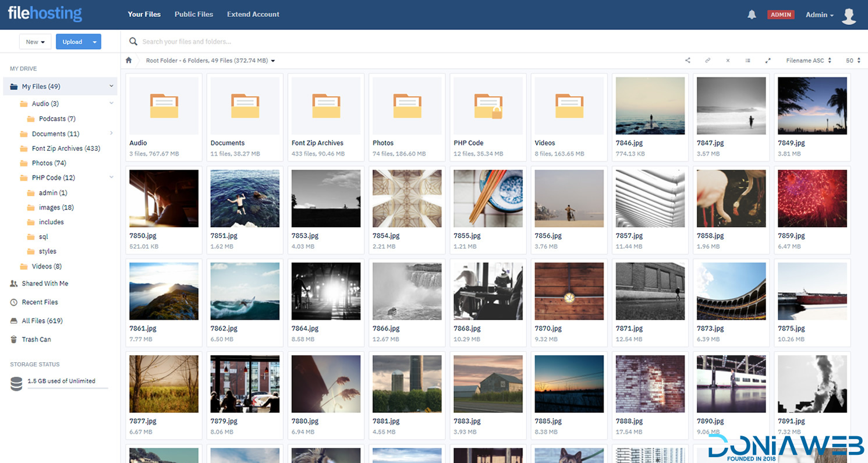Screen dimensions: 868x463
Task: Select the 7883.jpg barn thumbnail
Action: pos(488,384)
